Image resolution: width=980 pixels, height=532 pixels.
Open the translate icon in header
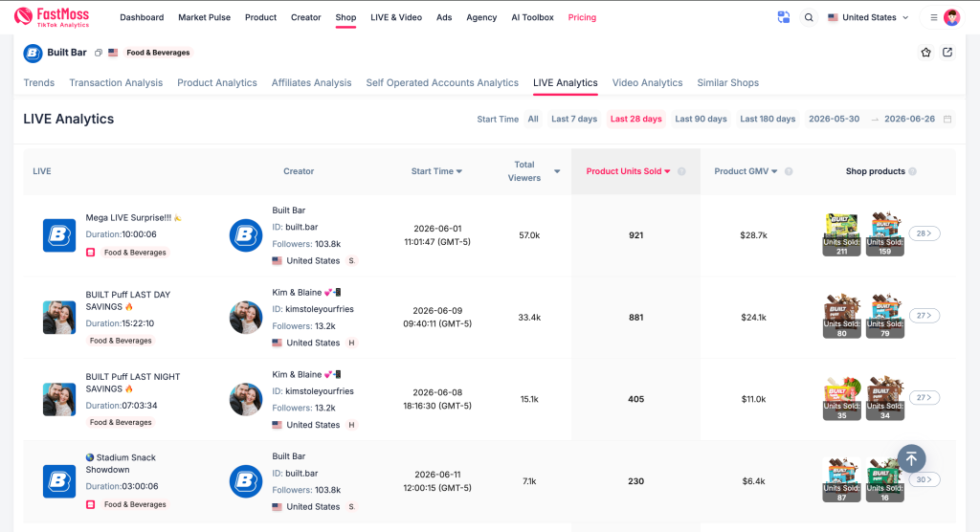(783, 17)
